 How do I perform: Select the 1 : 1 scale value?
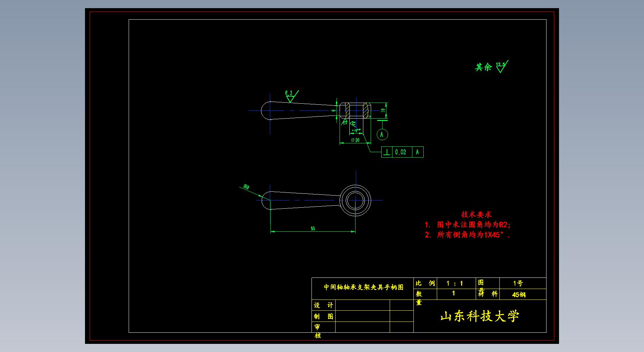coord(455,284)
